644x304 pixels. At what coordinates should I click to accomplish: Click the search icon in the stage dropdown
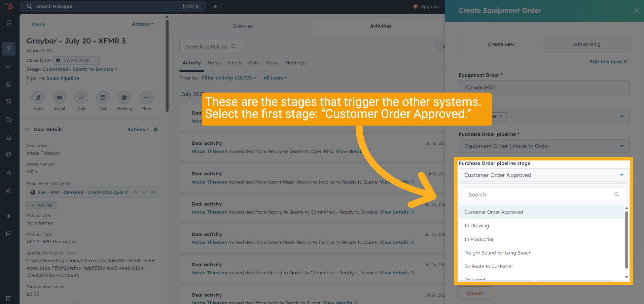[x=616, y=194]
